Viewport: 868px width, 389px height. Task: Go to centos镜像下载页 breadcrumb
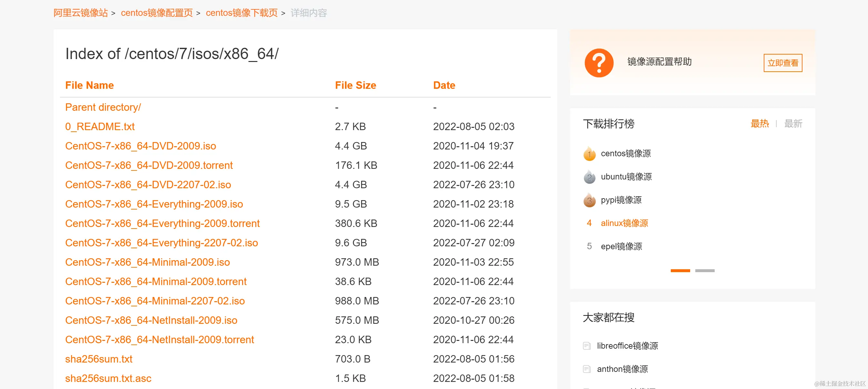click(x=241, y=13)
